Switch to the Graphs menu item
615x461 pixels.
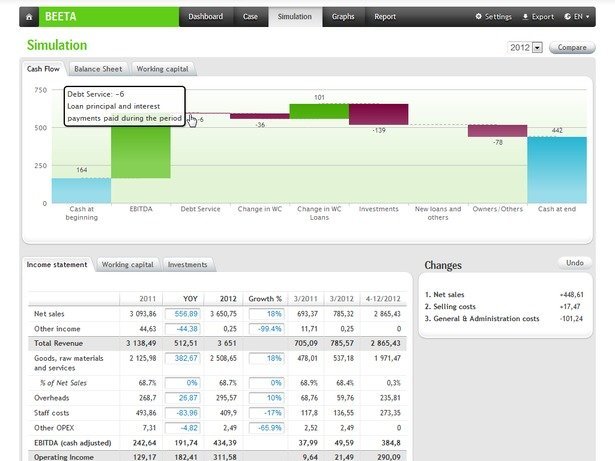[x=343, y=17]
